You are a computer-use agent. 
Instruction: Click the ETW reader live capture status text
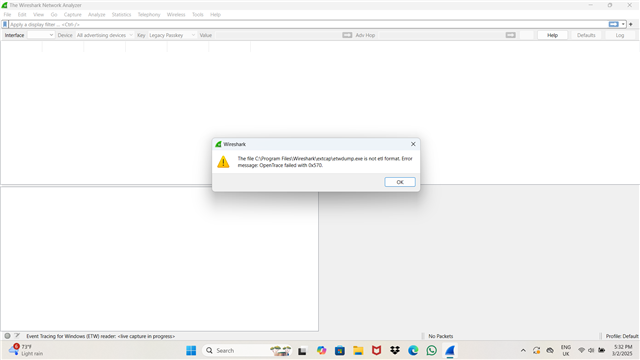click(100, 336)
